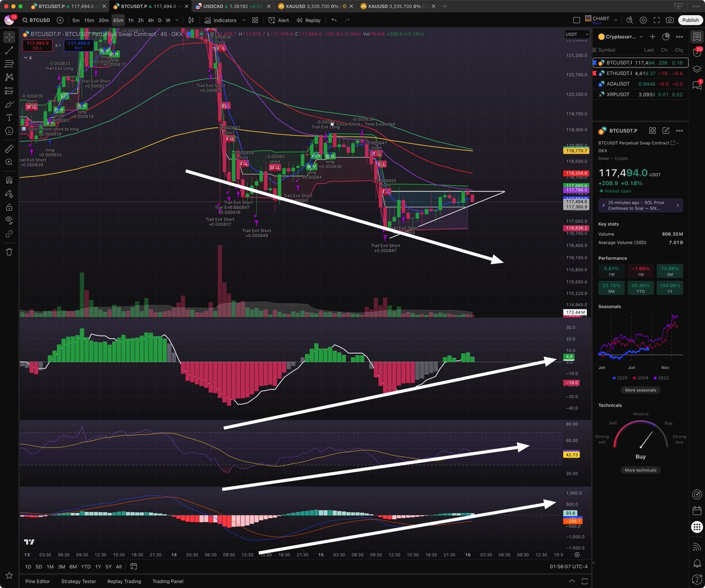Screen dimensions: 705x588
Task: Select the crosshair cursor tool
Action: coord(9,37)
